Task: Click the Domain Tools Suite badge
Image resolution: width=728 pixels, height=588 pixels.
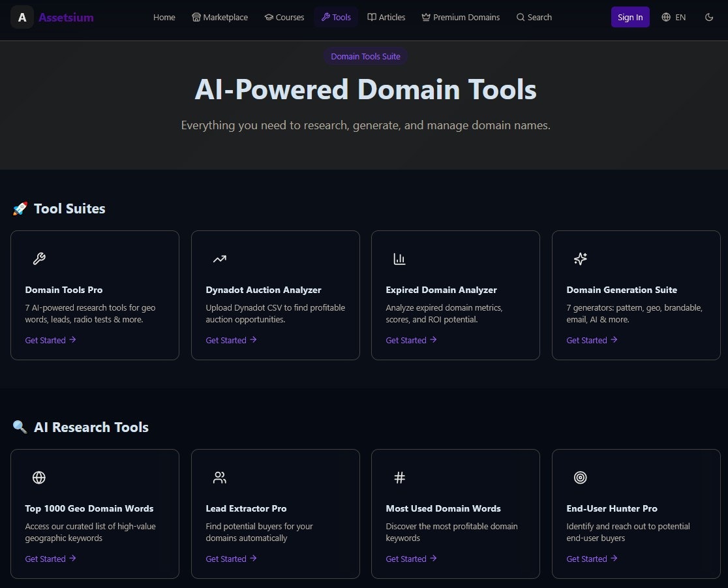Action: coord(365,56)
